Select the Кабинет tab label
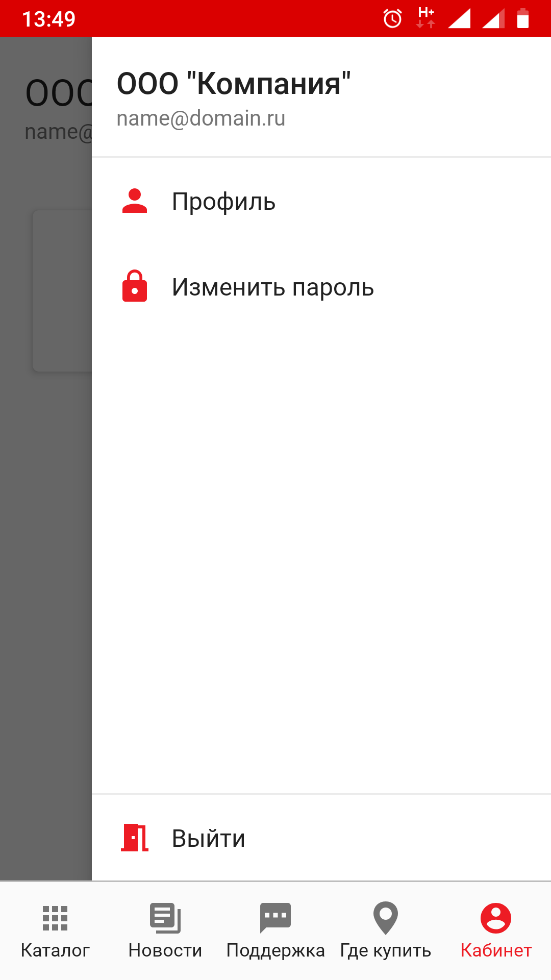551x980 pixels. (x=496, y=950)
